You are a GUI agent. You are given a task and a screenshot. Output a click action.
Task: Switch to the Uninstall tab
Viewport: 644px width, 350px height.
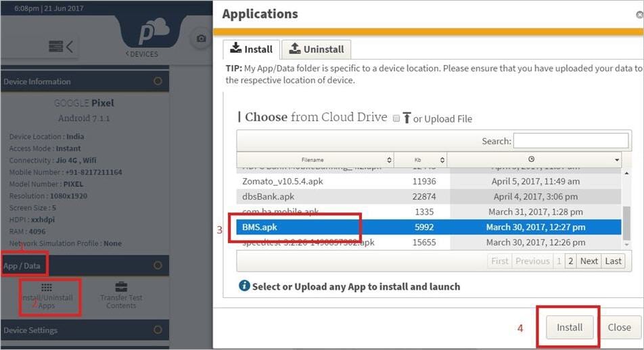coord(316,49)
